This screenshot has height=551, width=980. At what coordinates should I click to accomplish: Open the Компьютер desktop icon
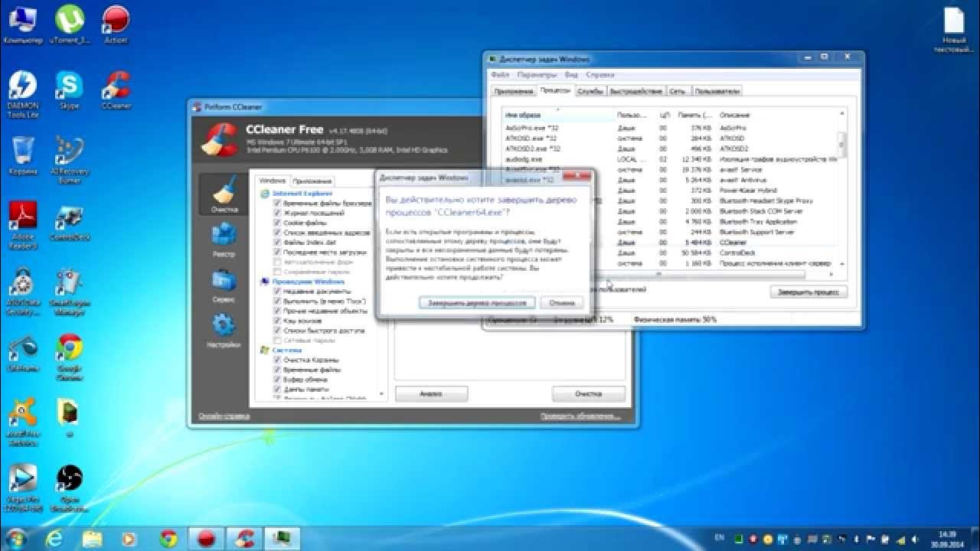click(22, 24)
